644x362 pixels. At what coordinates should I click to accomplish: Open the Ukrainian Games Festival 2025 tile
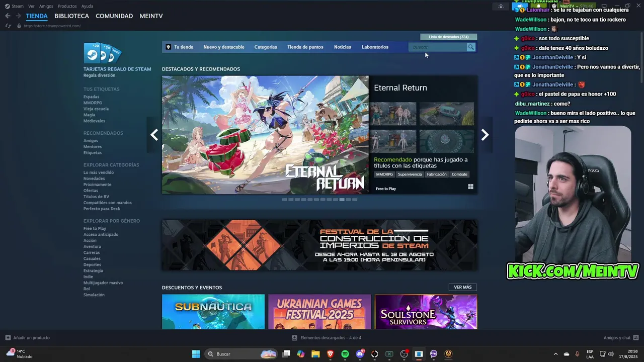[x=319, y=312]
